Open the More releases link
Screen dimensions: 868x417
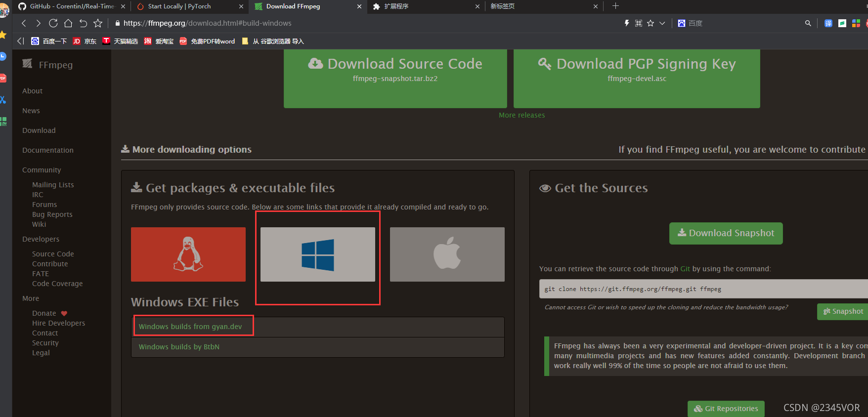tap(521, 115)
